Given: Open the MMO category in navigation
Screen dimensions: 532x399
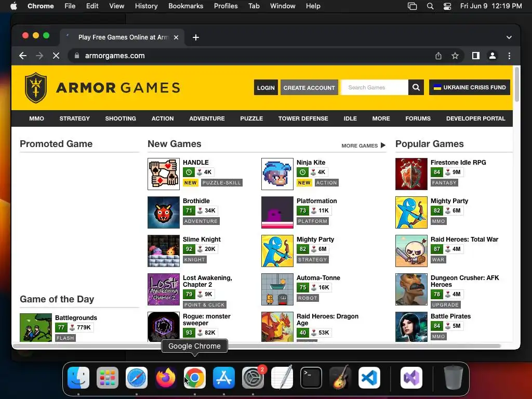Looking at the screenshot, I should point(37,118).
